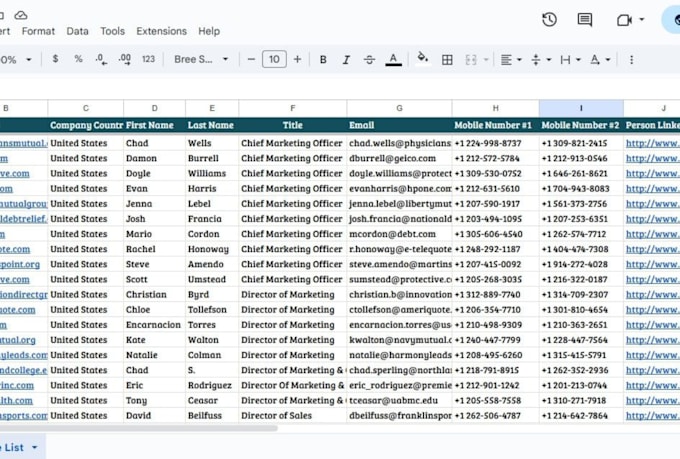The height and width of the screenshot is (459, 680).
Task: Toggle italic formatting
Action: [x=346, y=59]
